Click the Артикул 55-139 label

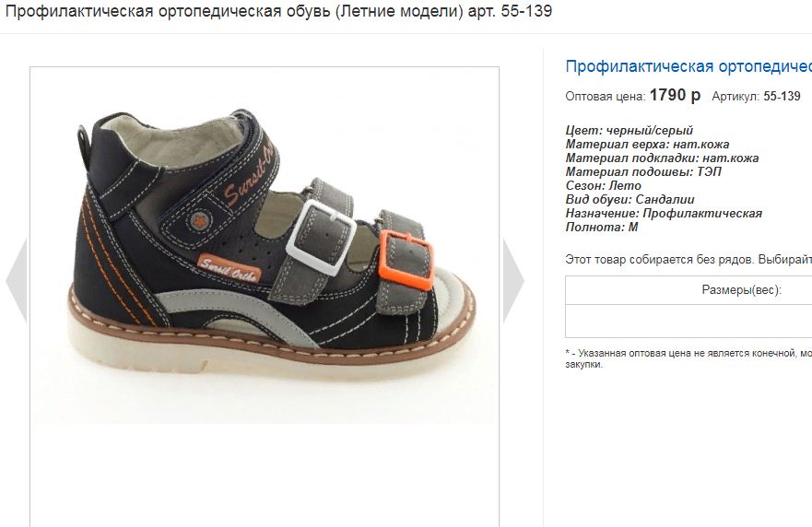click(756, 97)
